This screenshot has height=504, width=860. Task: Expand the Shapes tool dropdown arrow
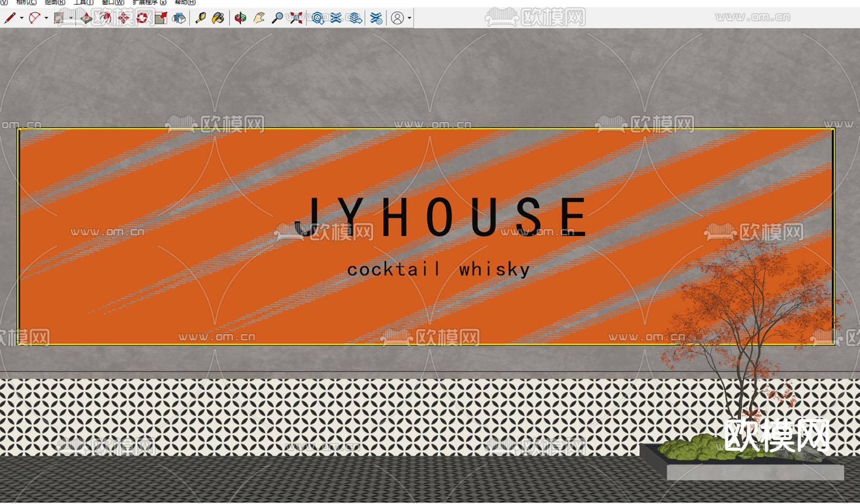(x=71, y=18)
